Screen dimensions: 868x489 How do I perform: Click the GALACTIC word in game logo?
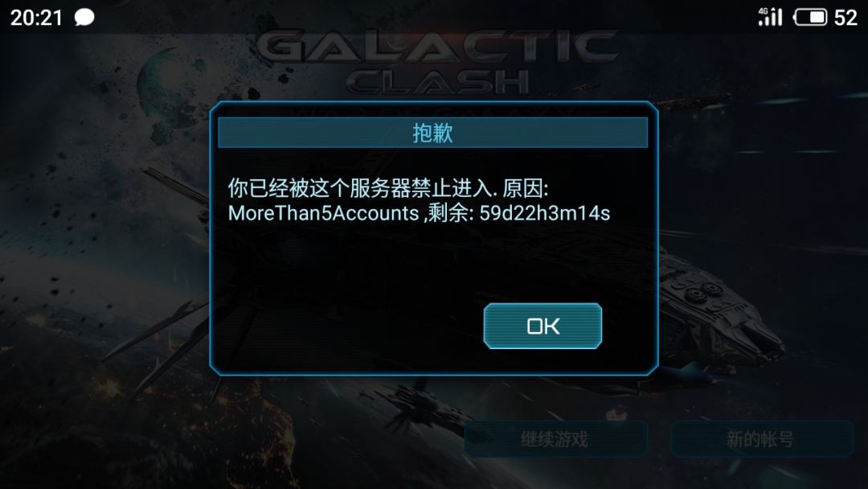pyautogui.click(x=436, y=47)
